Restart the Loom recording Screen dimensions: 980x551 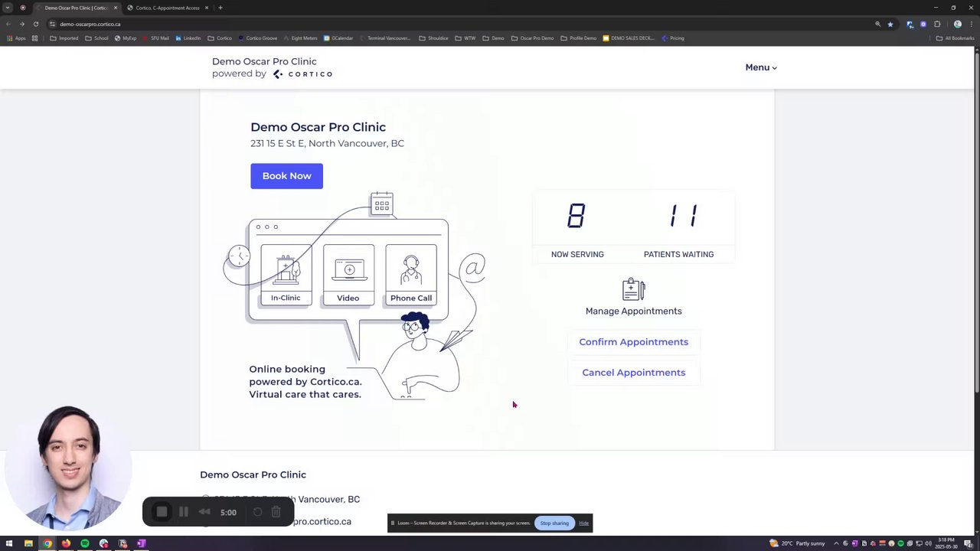click(257, 512)
